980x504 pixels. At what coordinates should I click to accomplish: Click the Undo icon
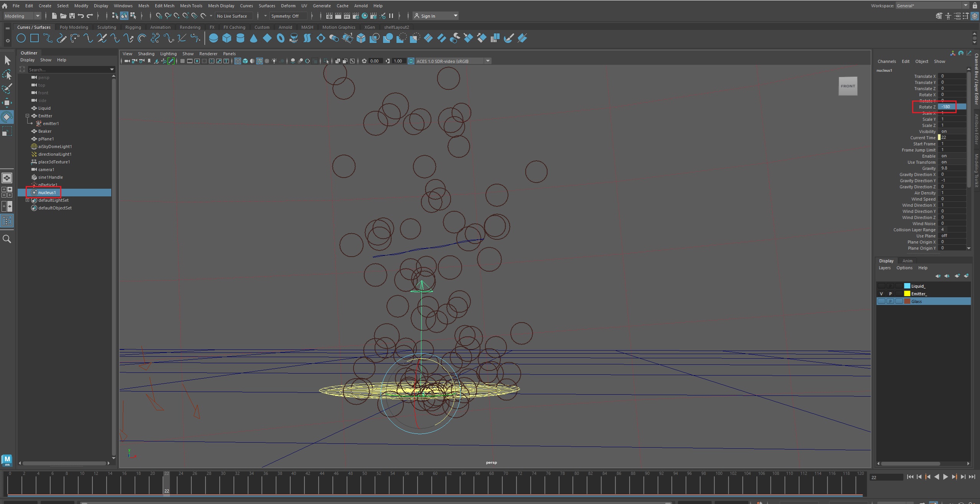81,16
